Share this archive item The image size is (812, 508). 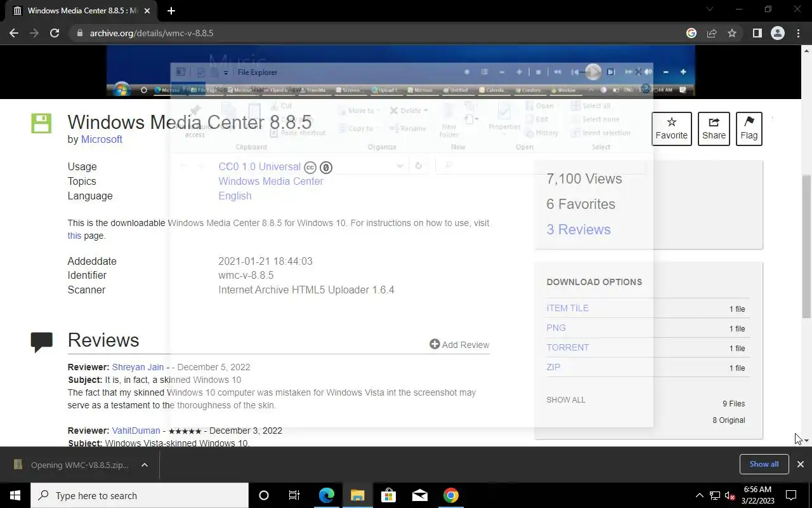(x=714, y=129)
